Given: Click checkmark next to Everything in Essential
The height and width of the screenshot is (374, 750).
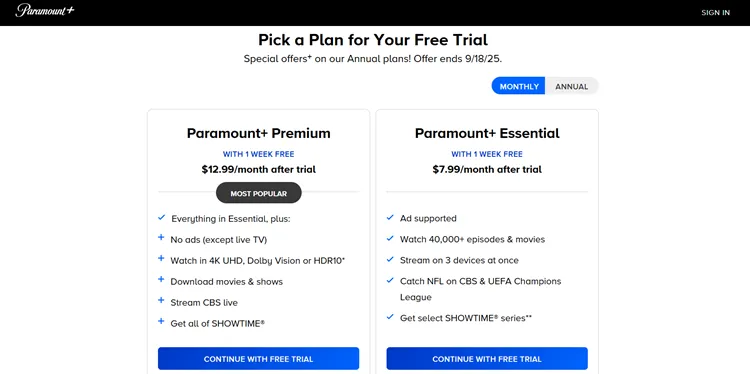Looking at the screenshot, I should point(161,218).
